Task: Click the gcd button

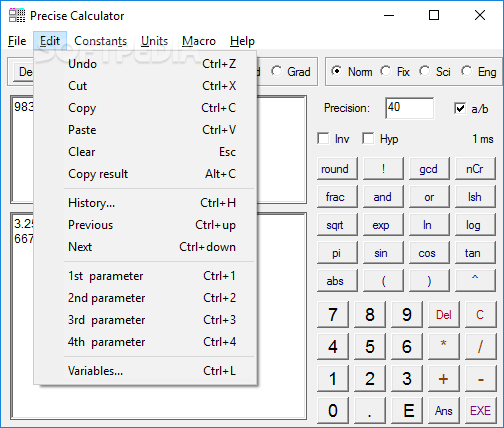Action: pos(429,169)
